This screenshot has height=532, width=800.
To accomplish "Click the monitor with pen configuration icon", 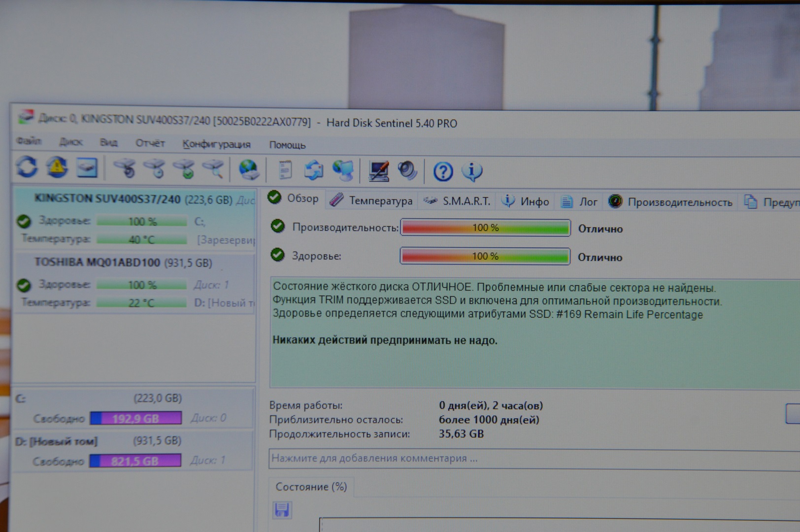I will pyautogui.click(x=378, y=171).
